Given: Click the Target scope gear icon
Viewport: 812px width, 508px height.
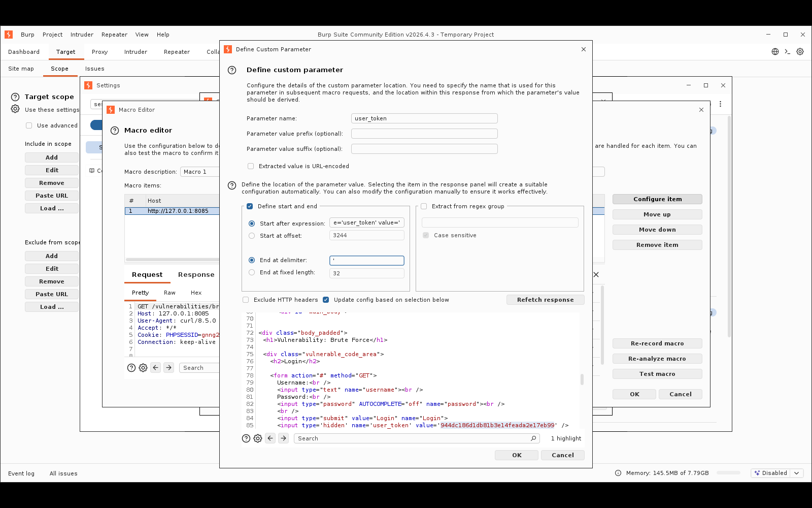Looking at the screenshot, I should tap(15, 109).
